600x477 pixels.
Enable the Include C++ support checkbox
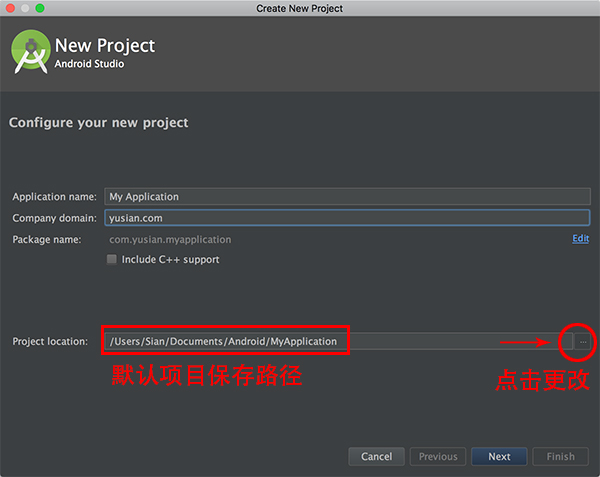point(112,260)
